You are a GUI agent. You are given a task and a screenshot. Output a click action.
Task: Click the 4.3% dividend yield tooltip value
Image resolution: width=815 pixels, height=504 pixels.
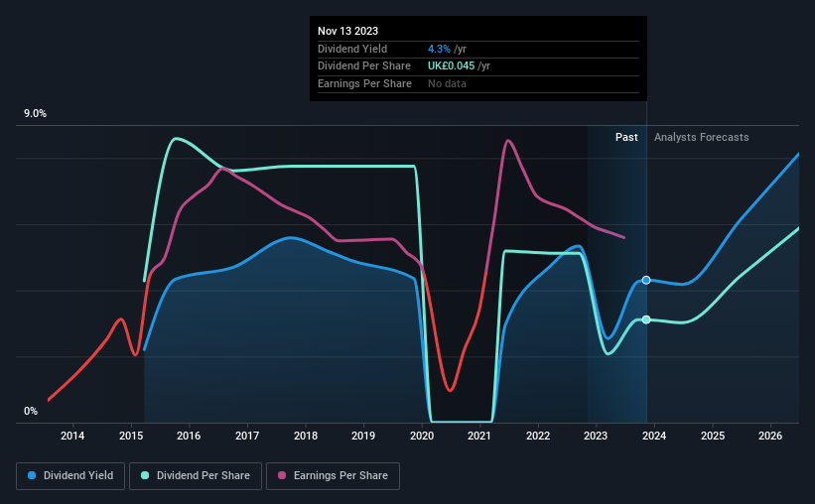coord(439,49)
